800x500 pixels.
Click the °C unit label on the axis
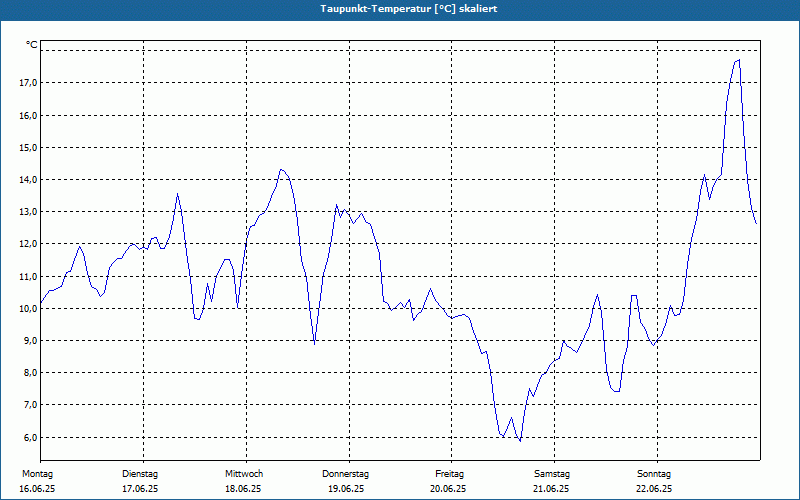coord(32,45)
